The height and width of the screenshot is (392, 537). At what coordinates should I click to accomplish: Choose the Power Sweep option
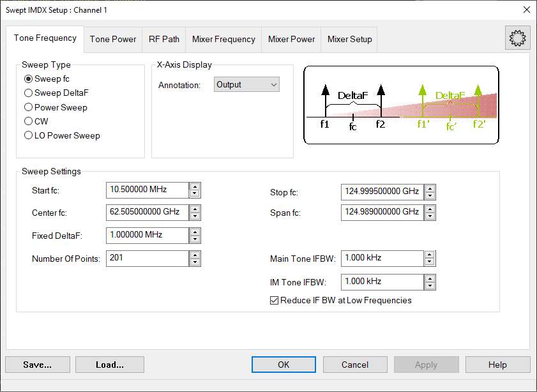coord(28,107)
